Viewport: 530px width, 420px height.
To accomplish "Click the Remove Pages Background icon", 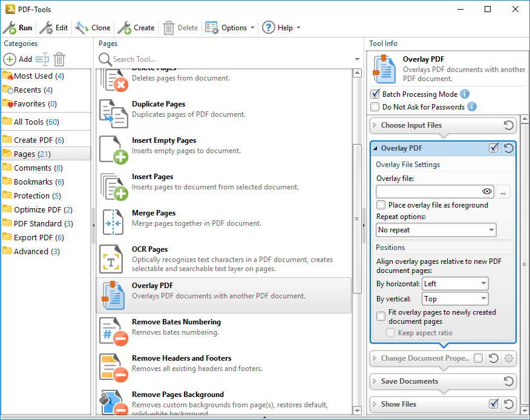I will 114,402.
